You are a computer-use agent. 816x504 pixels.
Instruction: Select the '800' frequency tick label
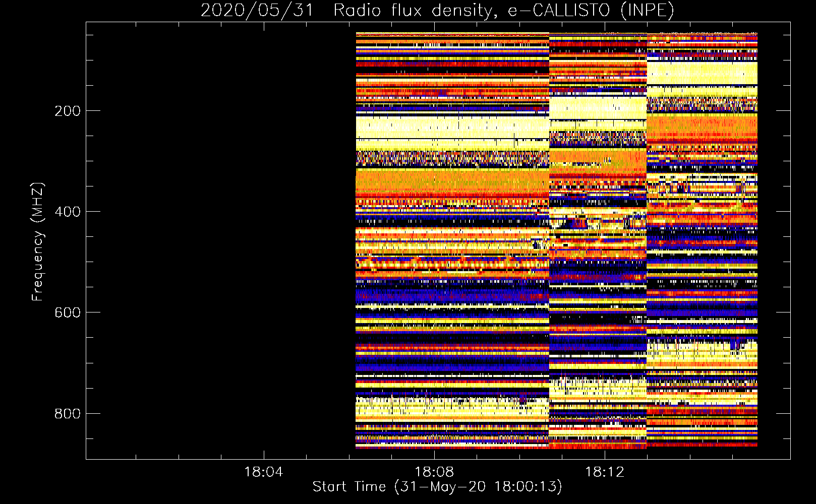(67, 413)
